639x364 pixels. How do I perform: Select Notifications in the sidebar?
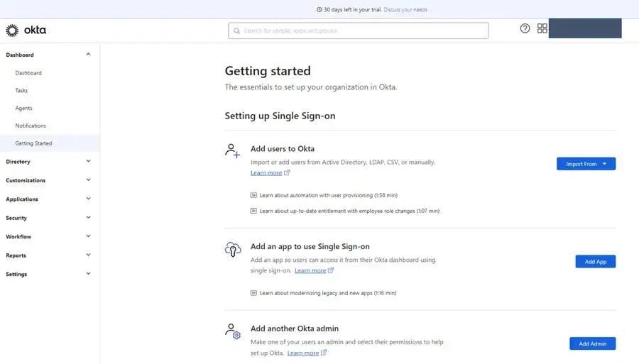coord(31,126)
